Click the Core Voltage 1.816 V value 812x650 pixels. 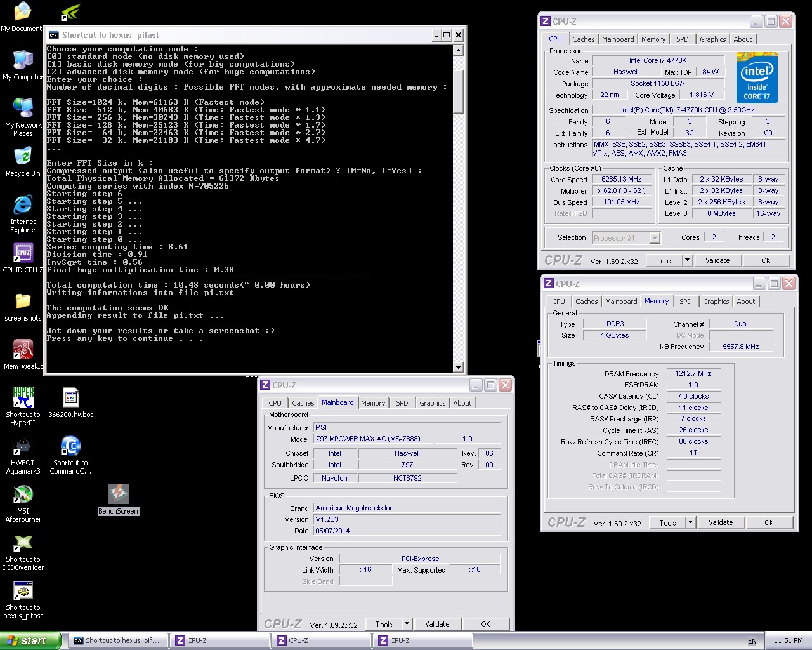701,95
